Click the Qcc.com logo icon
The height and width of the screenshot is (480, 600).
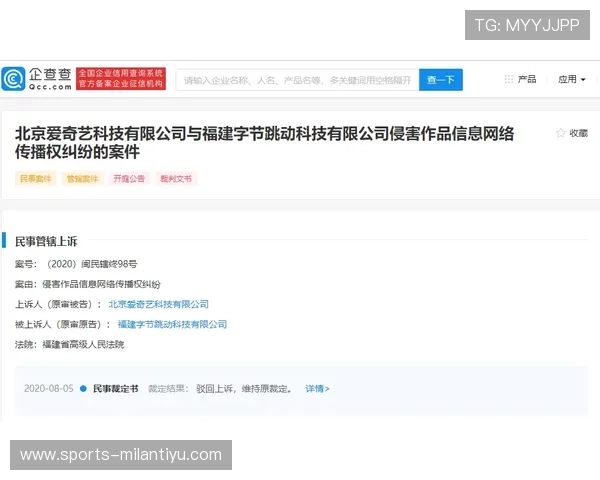13,79
